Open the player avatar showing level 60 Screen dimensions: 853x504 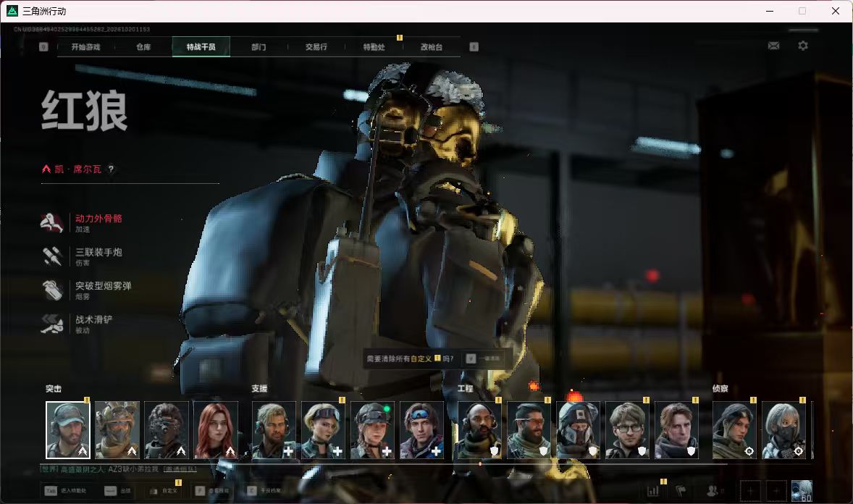pos(802,491)
